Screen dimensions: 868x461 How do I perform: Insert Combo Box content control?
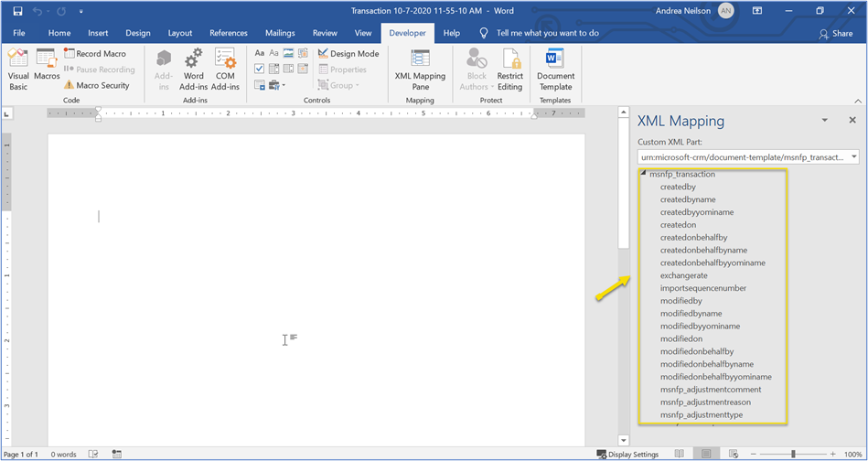pyautogui.click(x=273, y=69)
